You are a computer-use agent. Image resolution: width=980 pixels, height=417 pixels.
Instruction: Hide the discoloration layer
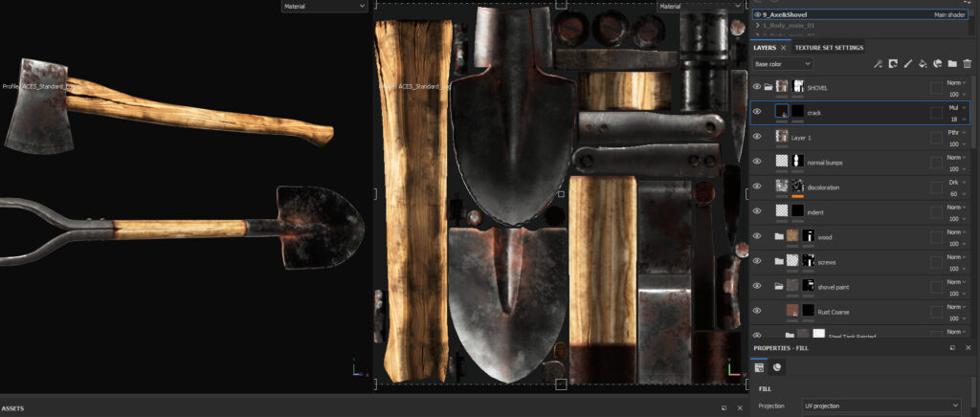point(757,187)
